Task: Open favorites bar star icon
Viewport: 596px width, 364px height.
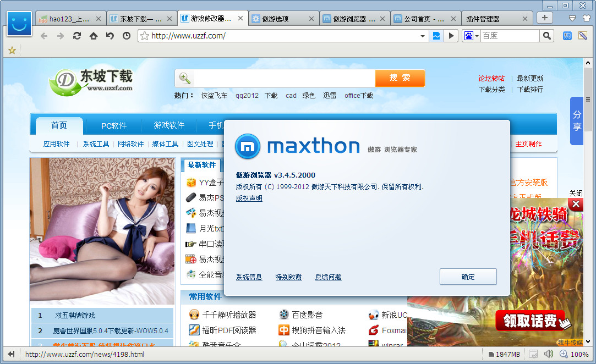Action: (12, 50)
